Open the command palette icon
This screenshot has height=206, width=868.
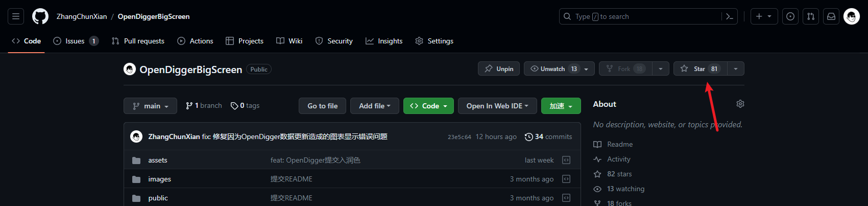[729, 16]
